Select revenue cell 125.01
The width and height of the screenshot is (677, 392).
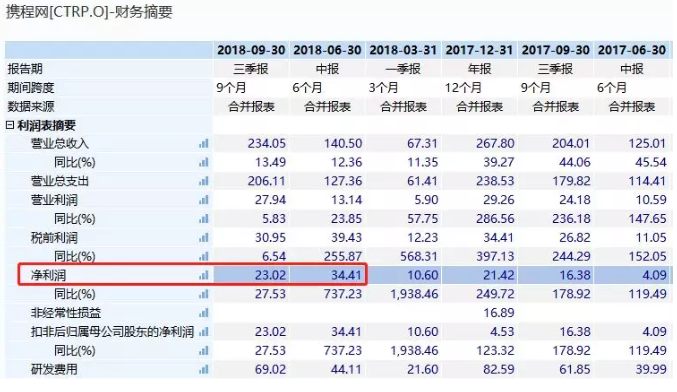(647, 143)
